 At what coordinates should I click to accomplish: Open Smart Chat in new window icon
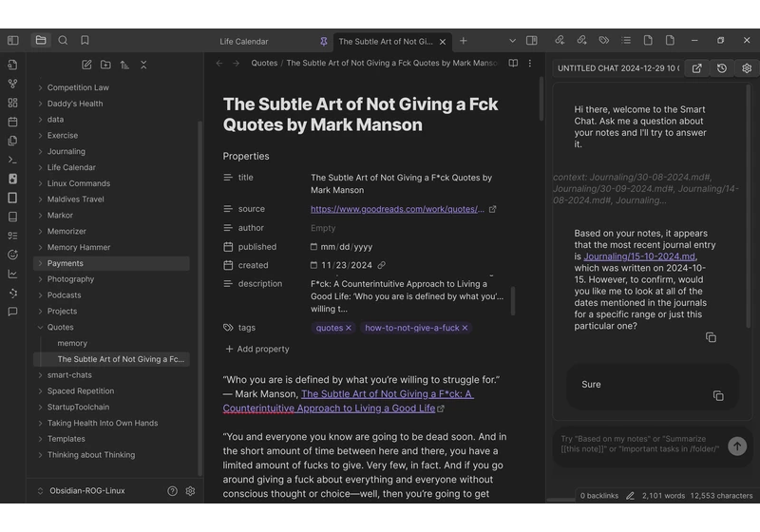click(x=697, y=68)
